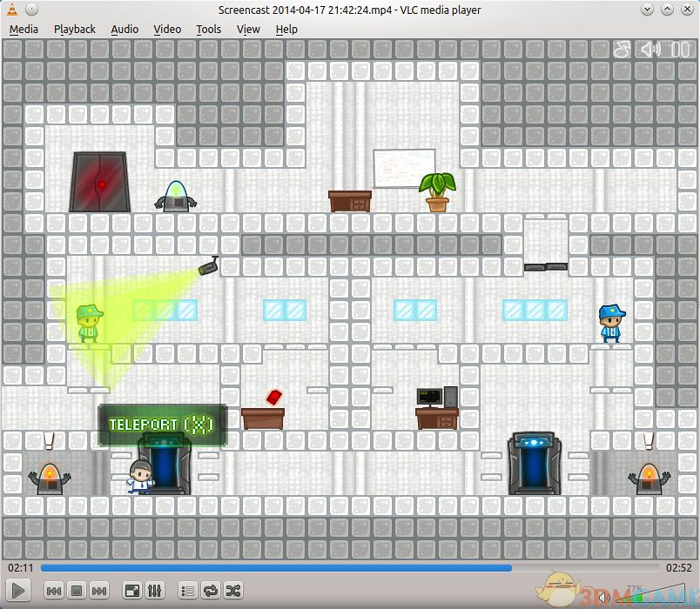
Task: Open the Media menu
Action: coord(24,29)
